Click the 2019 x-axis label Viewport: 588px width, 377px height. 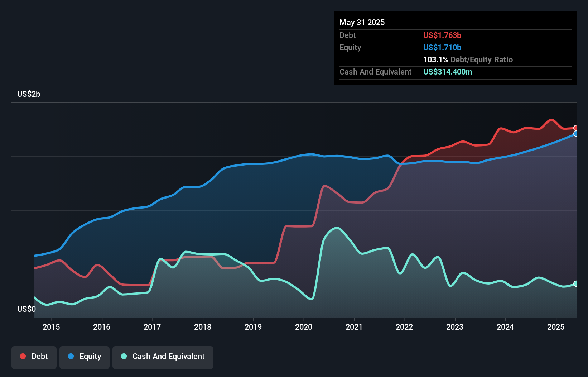[253, 327]
